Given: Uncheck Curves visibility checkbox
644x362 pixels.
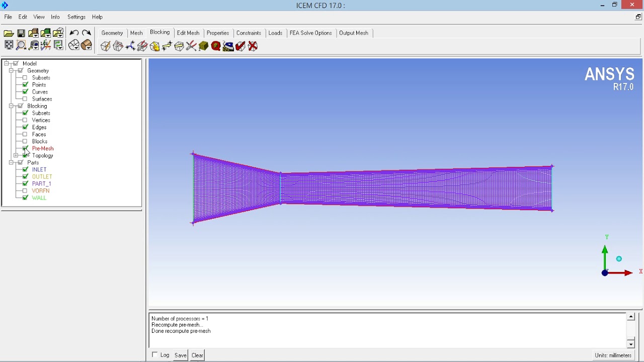Looking at the screenshot, I should [25, 92].
